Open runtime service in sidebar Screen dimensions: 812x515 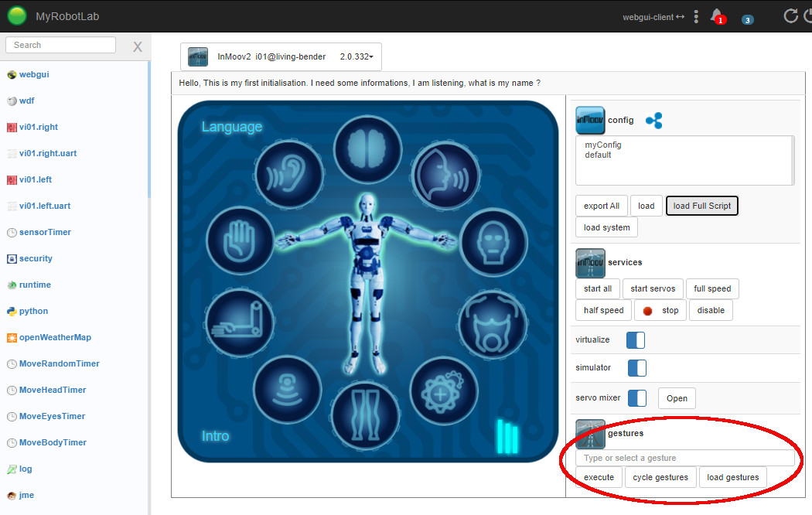point(35,285)
